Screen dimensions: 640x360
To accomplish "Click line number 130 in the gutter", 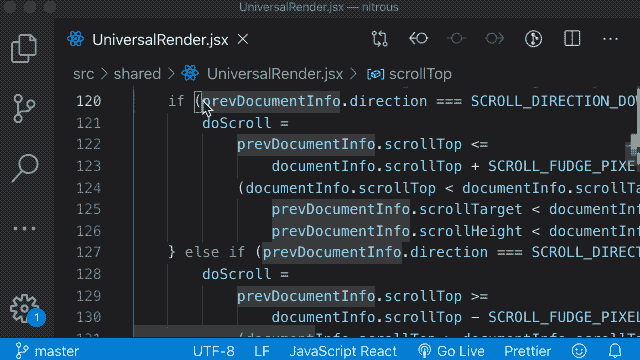I will pyautogui.click(x=89, y=317).
